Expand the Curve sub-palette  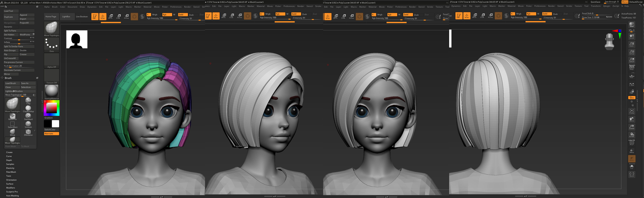pyautogui.click(x=9, y=156)
